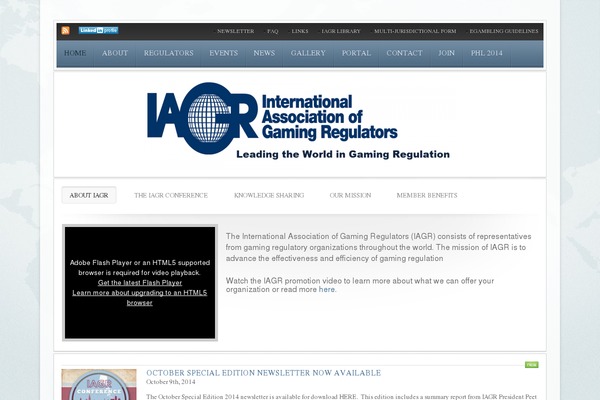600x400 pixels.
Task: Switch to the Member Benefits tab
Action: pyautogui.click(x=427, y=195)
